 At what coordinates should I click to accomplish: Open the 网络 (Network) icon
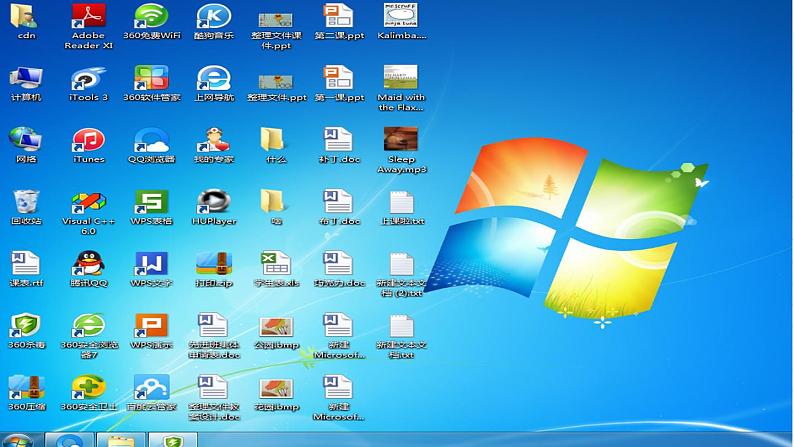pos(25,145)
